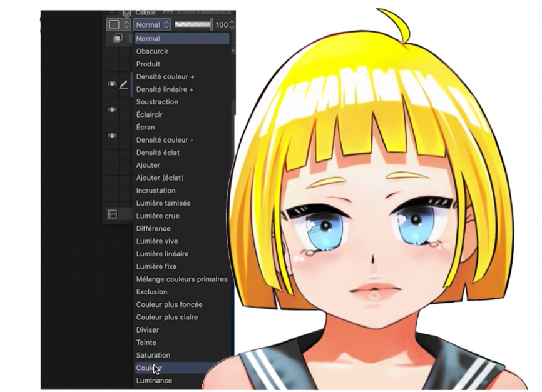Click the pencil icon on the active layer
542x392 pixels.
tap(124, 84)
